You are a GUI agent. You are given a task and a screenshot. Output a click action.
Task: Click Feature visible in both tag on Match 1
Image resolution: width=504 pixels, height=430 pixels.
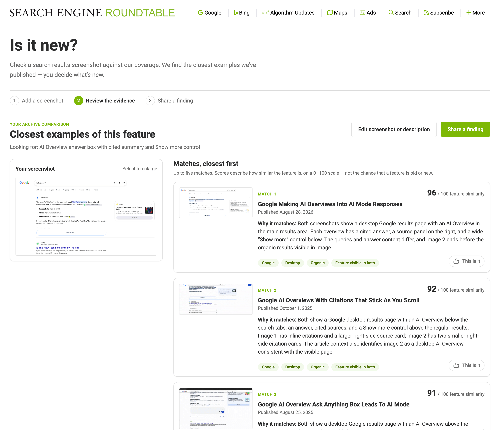[355, 263]
